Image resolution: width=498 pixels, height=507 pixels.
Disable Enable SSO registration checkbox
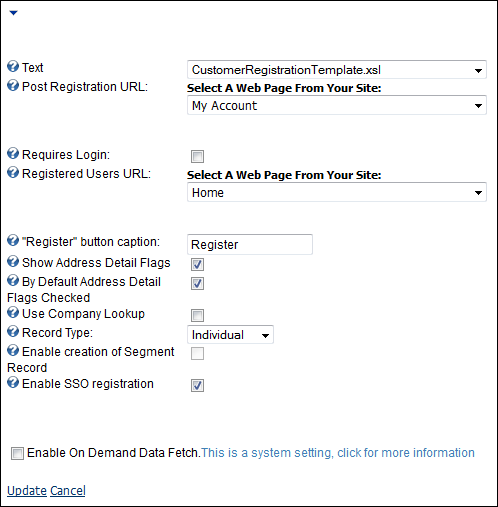click(x=197, y=385)
